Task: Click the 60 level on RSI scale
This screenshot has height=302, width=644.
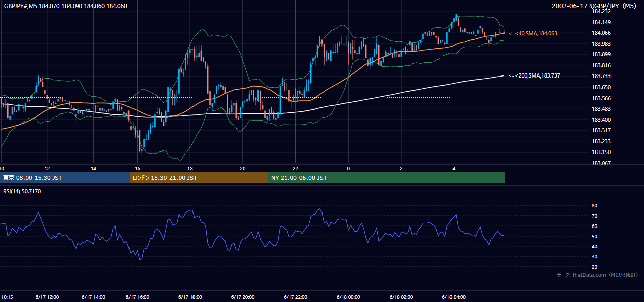Action: pos(594,226)
